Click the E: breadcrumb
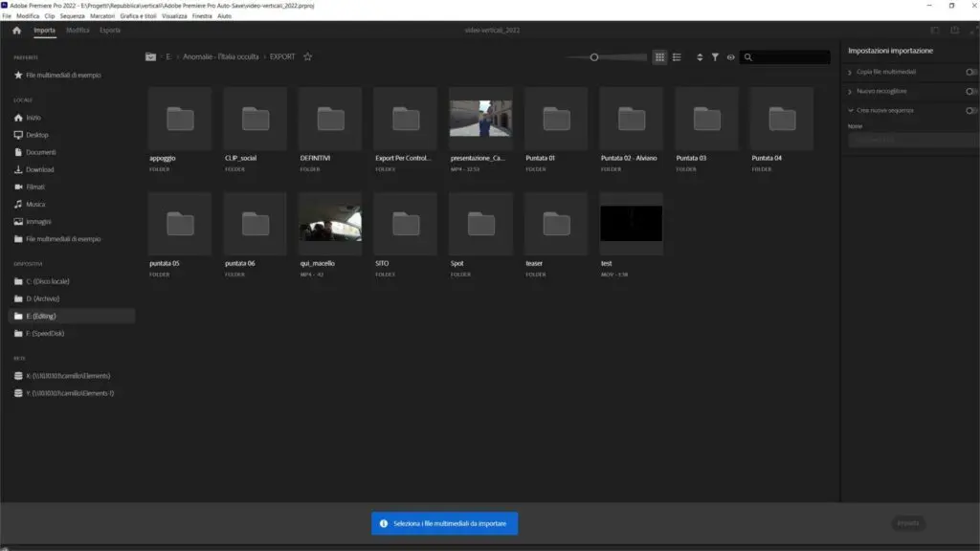 tap(168, 56)
